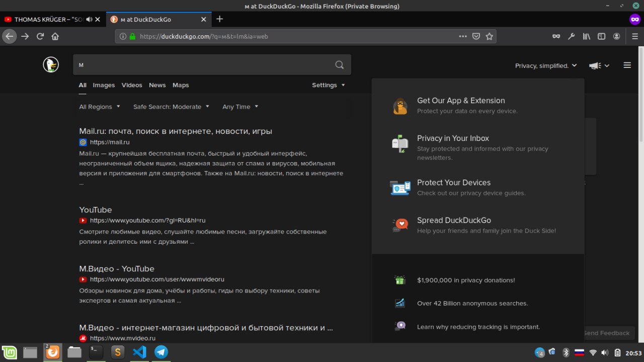Open М.Видео интернет-магазин result

point(206,328)
